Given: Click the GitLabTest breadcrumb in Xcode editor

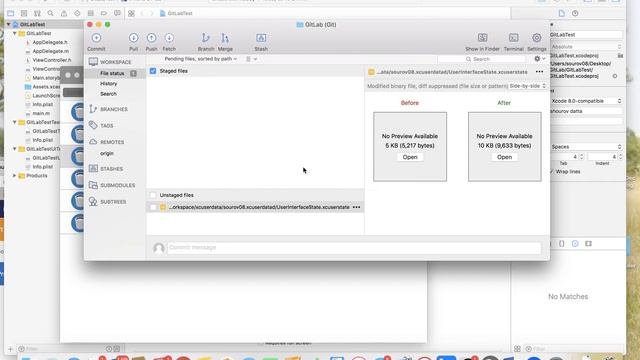Looking at the screenshot, I should click(176, 13).
